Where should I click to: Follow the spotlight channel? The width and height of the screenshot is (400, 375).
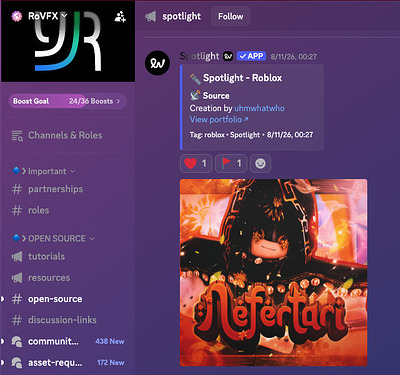point(231,16)
